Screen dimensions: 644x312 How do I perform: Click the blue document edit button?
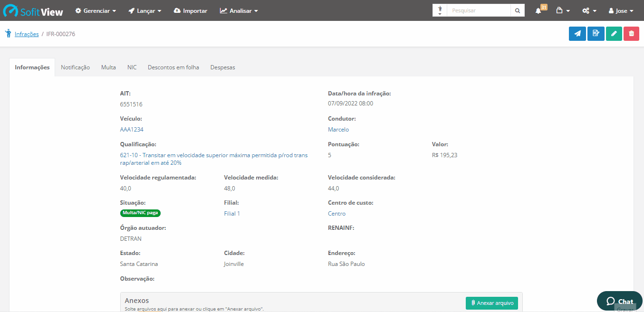coord(596,33)
